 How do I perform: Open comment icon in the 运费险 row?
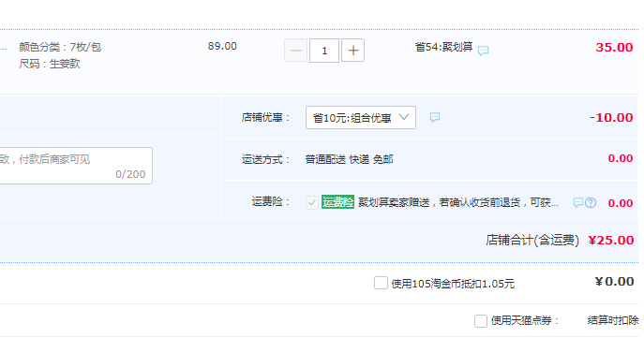click(578, 202)
